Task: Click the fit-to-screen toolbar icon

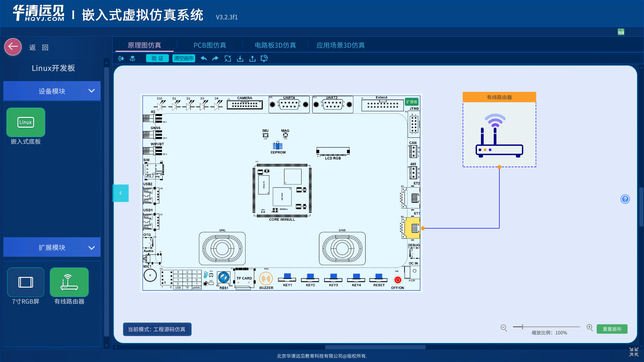Action: [228, 58]
